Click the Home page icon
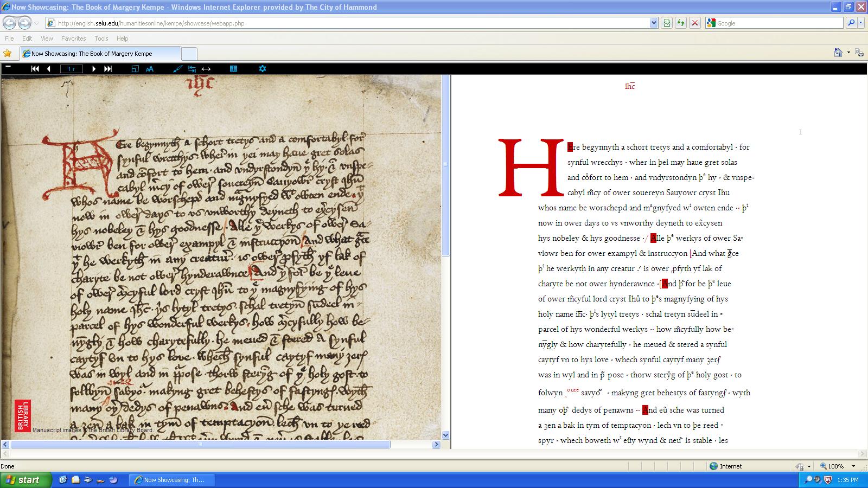 (x=838, y=53)
